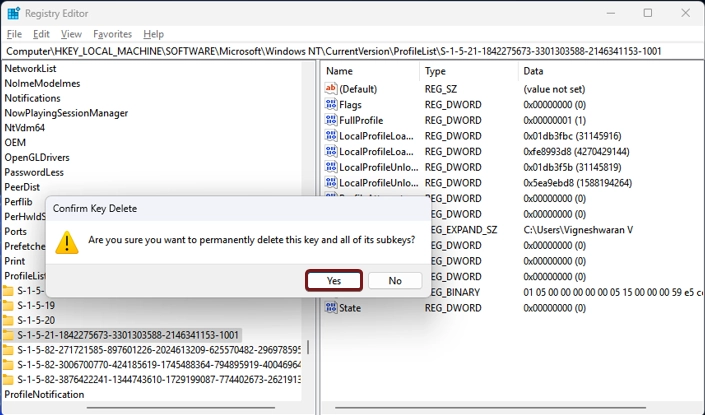Select the (Default) string value icon
This screenshot has width=705, height=415.
(331, 89)
